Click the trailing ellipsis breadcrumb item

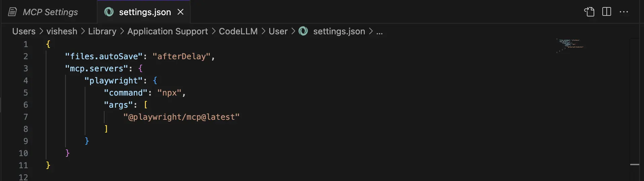coord(379,31)
